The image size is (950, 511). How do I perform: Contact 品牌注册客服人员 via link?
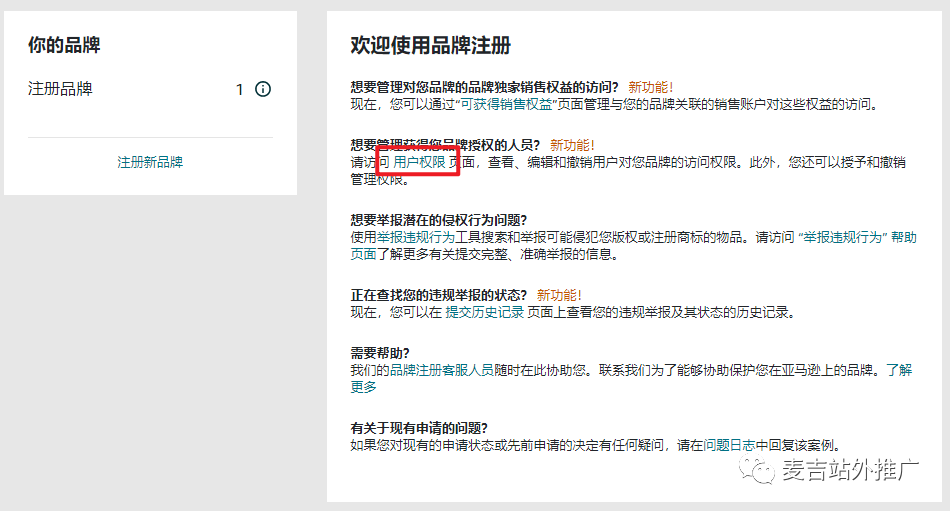442,370
